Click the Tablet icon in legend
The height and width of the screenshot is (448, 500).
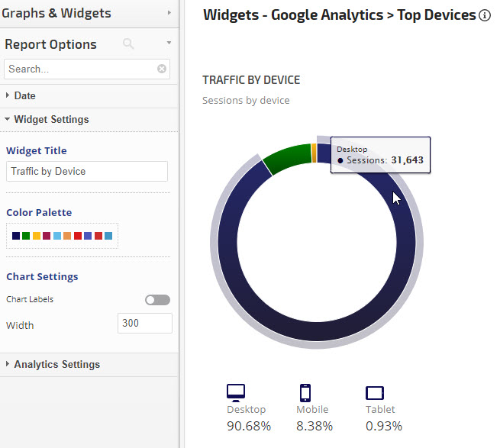[x=375, y=393]
